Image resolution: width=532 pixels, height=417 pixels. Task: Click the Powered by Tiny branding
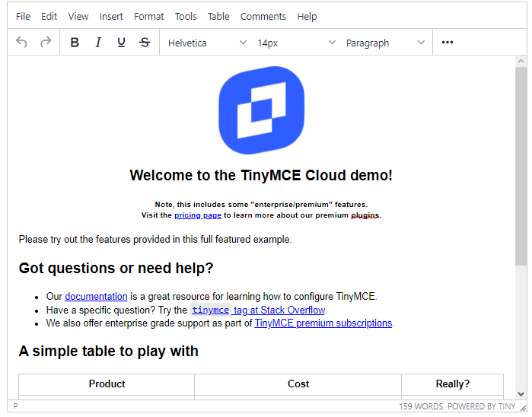click(x=481, y=407)
